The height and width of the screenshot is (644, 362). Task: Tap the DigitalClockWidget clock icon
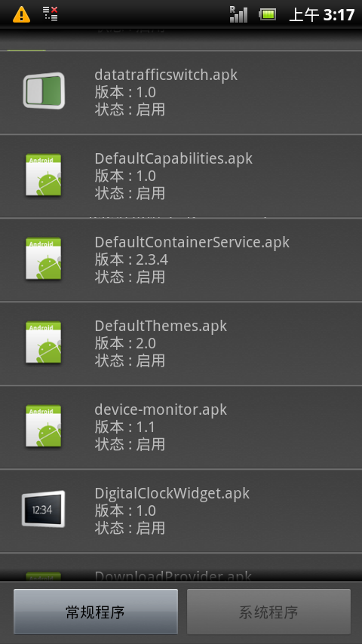click(44, 509)
